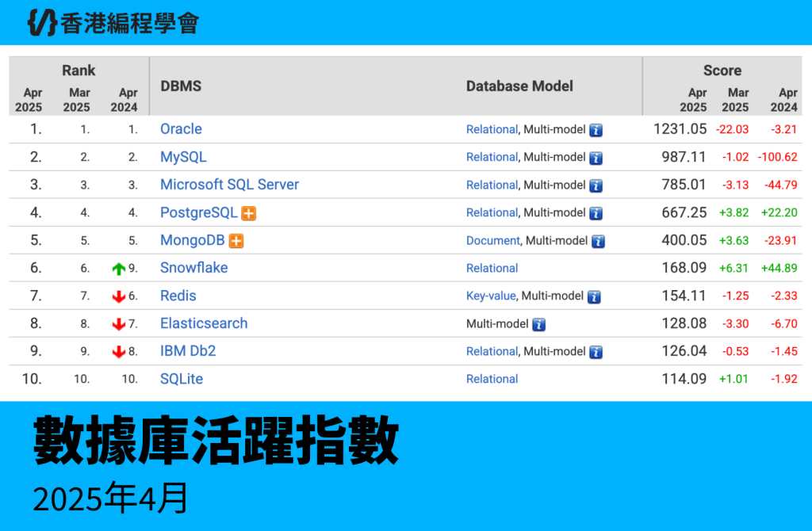Click PostgreSQL's score 667.25
This screenshot has height=531, width=812.
[684, 212]
